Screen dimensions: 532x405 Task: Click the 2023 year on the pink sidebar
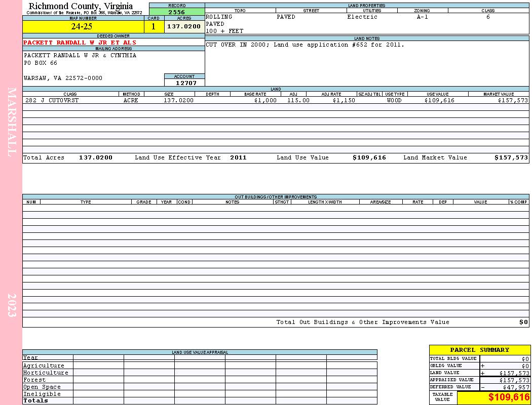(x=12, y=305)
